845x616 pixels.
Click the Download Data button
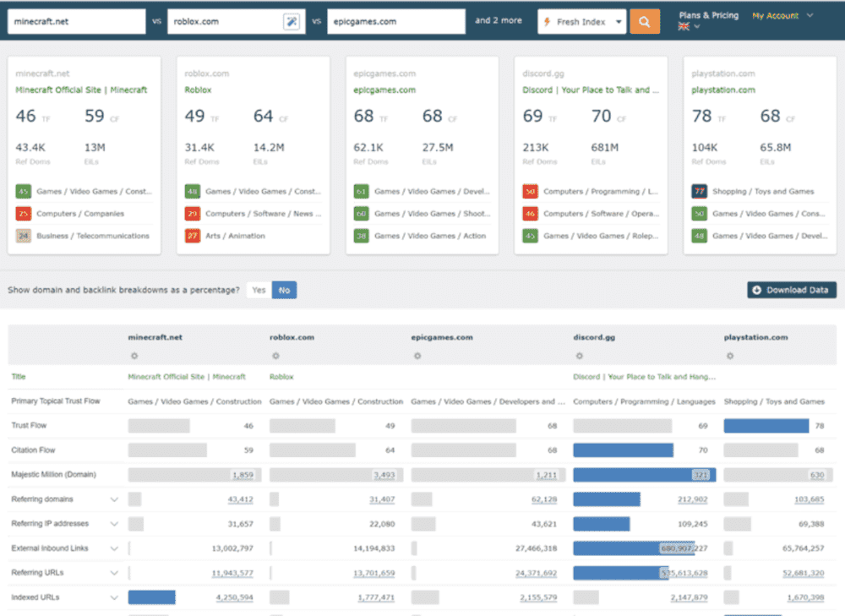pos(792,290)
